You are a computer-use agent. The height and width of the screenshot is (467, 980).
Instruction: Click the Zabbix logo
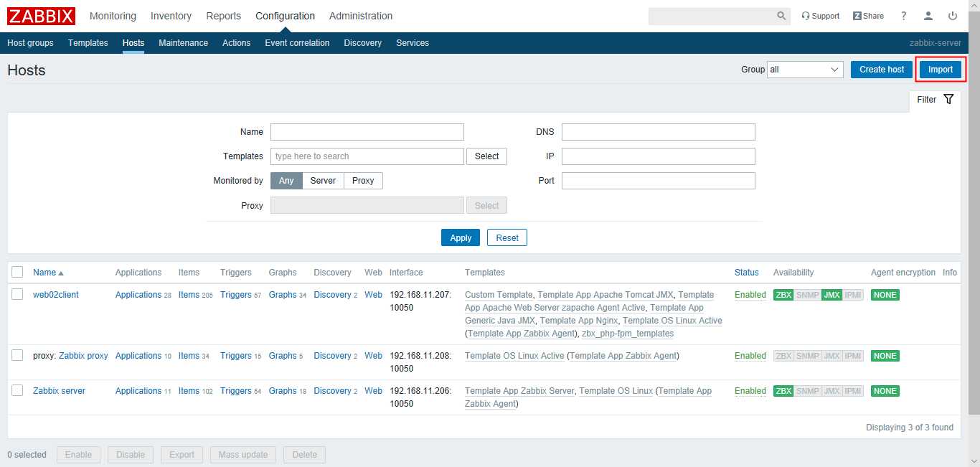click(x=42, y=16)
